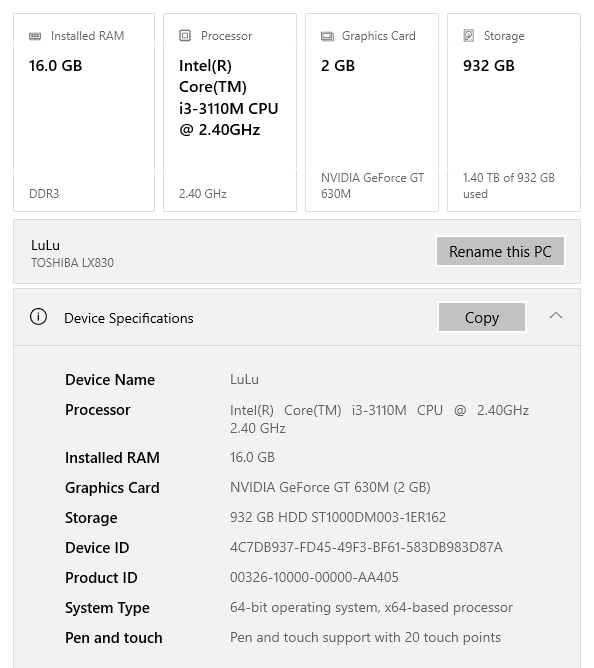Click the LuLu PC name heading
594x668 pixels.
[45, 245]
